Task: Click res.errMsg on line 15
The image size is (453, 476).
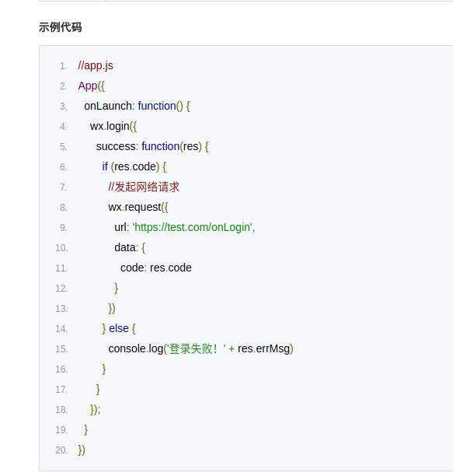Action: click(264, 348)
